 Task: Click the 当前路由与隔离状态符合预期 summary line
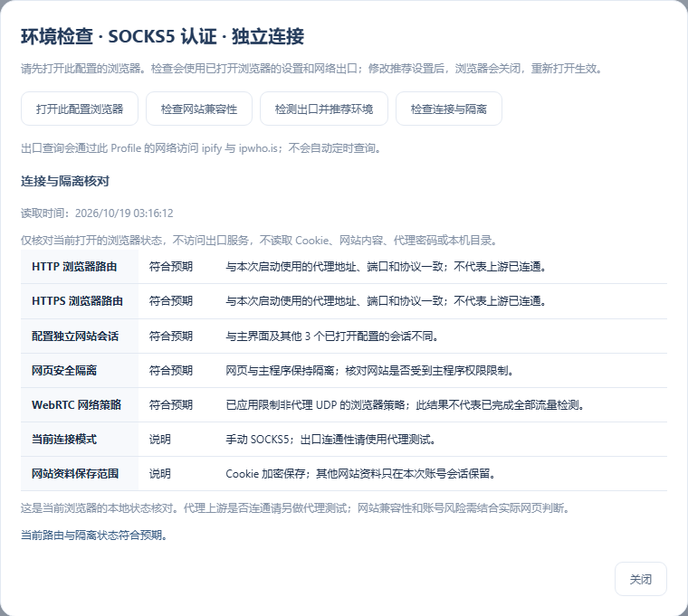pos(94,535)
